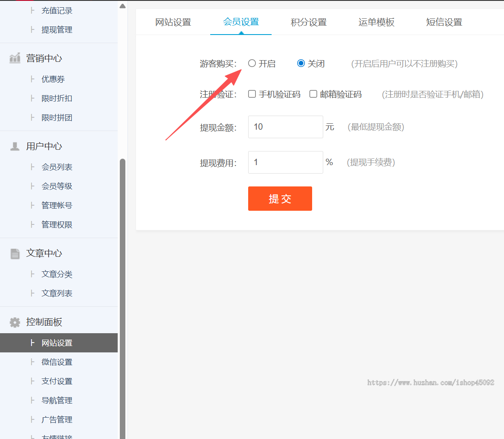Check the 邮箱验证码 checkbox
Viewport: 504px width, 439px height.
coord(313,94)
